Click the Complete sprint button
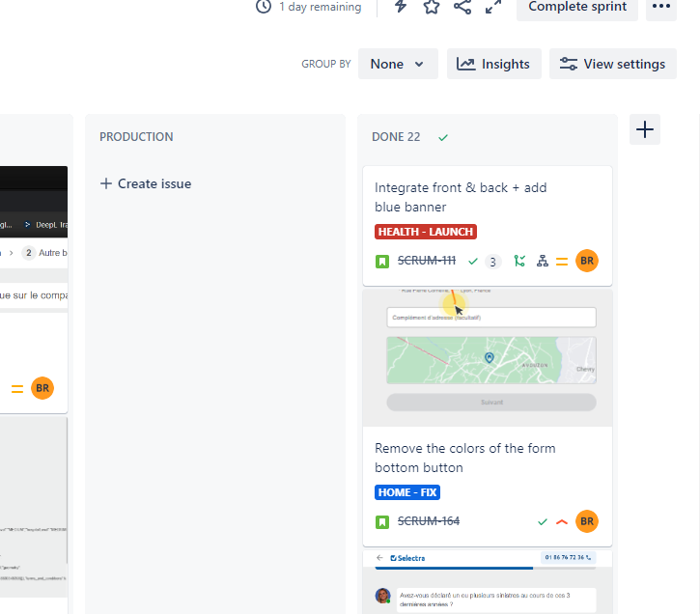Viewport: 700px width, 614px height. click(x=577, y=7)
